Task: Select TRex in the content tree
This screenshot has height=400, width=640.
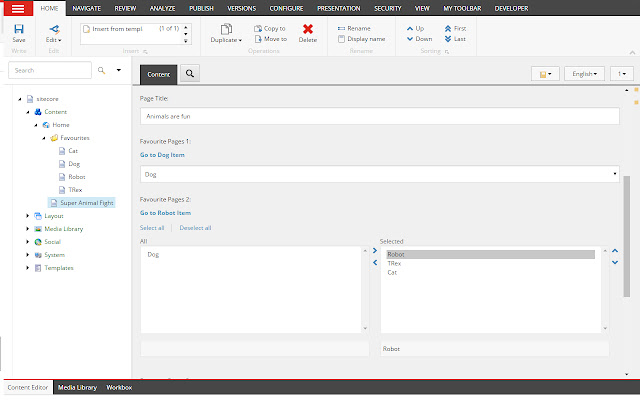Action: coord(75,189)
